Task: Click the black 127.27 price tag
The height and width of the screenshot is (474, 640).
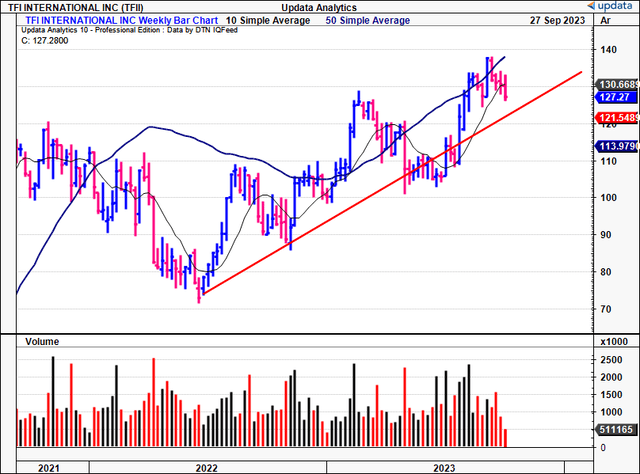Action: click(x=611, y=97)
